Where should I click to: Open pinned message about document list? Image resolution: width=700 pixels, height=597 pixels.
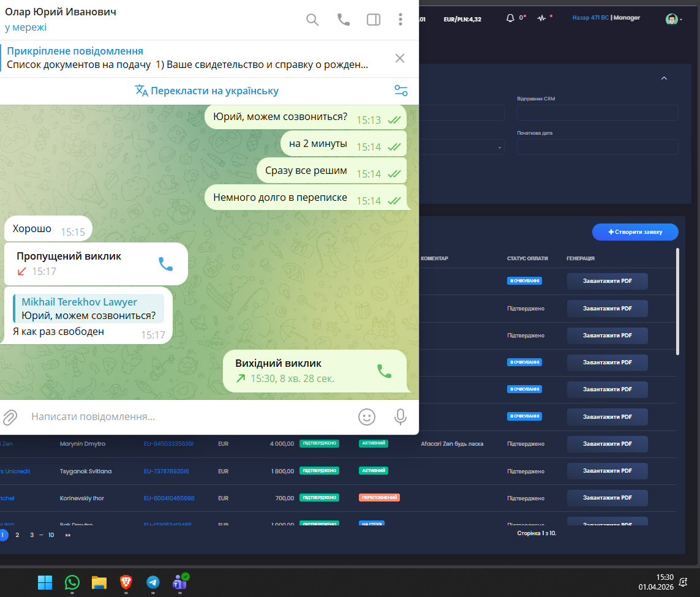coord(187,58)
